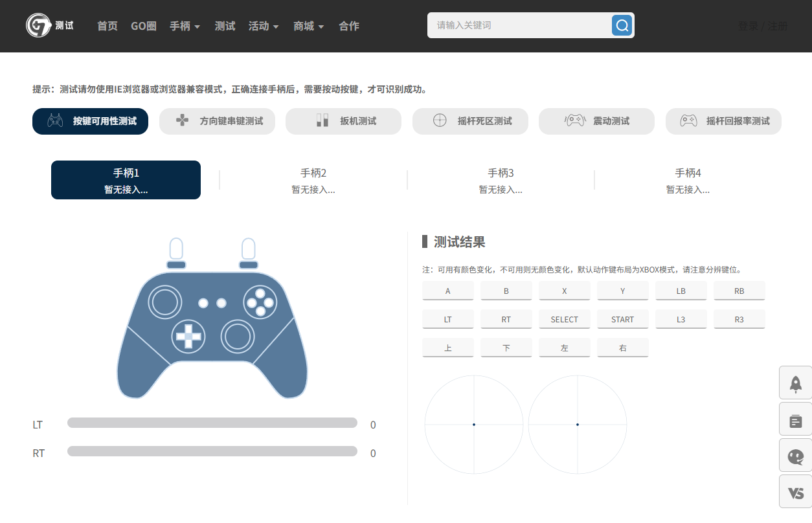
Task: Click d-pad icon in 方向键串键测试 tab
Action: tap(183, 121)
